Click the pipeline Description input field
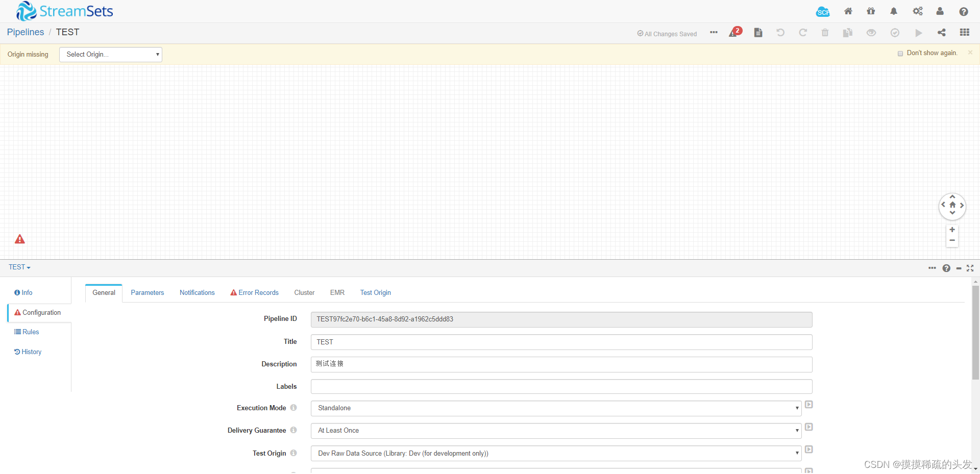This screenshot has height=474, width=980. (561, 364)
